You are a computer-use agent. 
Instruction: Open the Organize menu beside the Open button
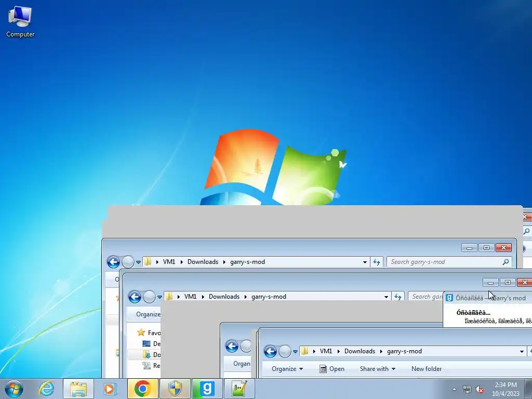click(287, 369)
